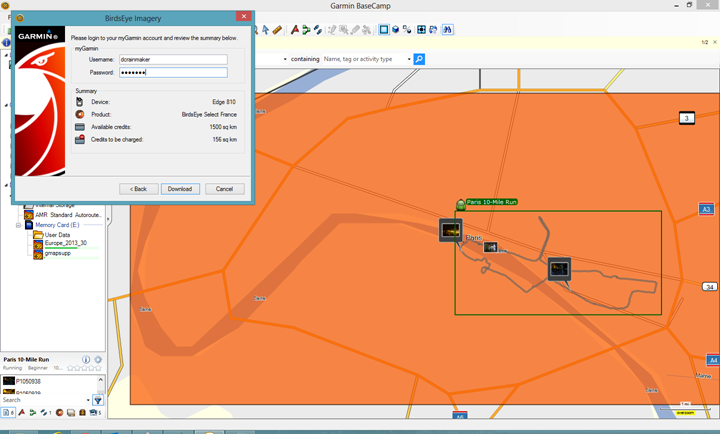Close the yellow notification bar

point(714,42)
